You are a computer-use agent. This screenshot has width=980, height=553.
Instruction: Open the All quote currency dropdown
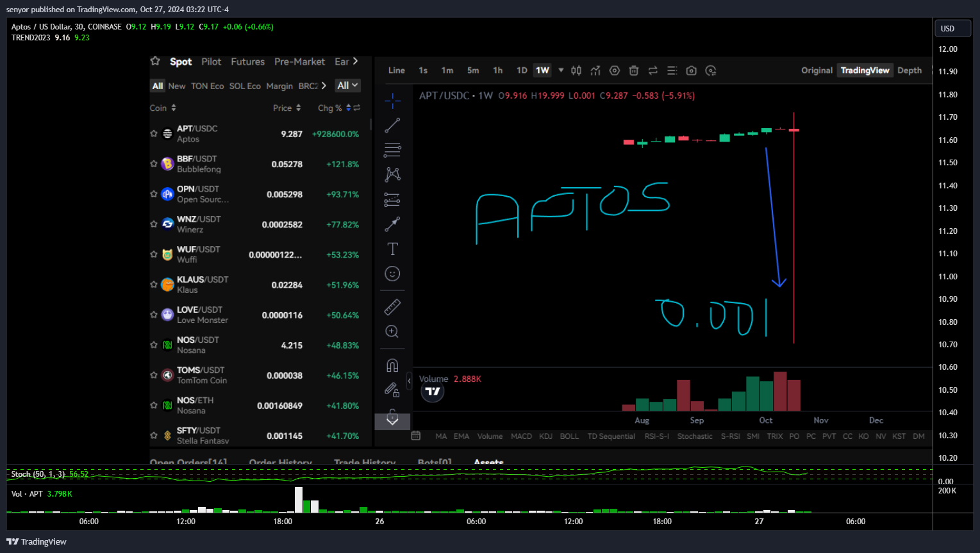tap(348, 85)
